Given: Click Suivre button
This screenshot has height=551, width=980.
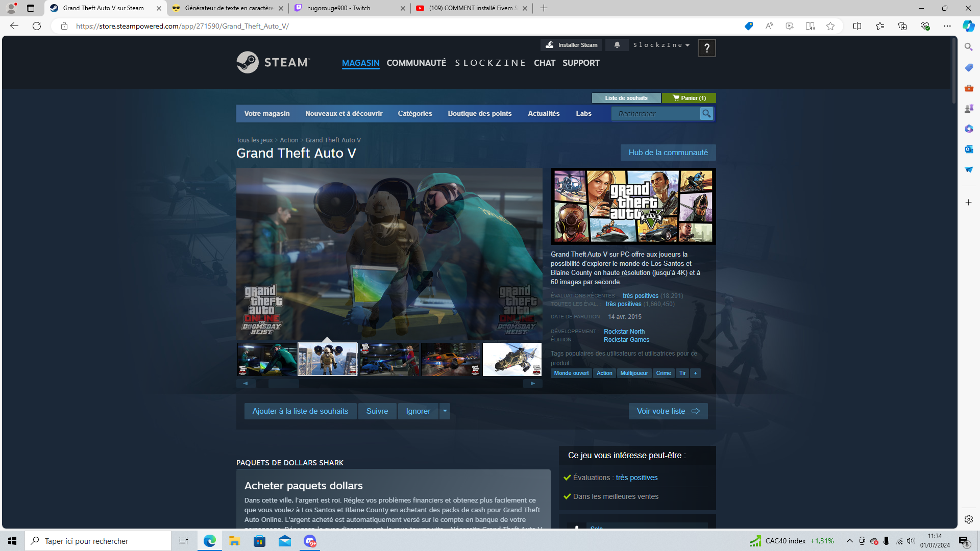Looking at the screenshot, I should (x=377, y=411).
